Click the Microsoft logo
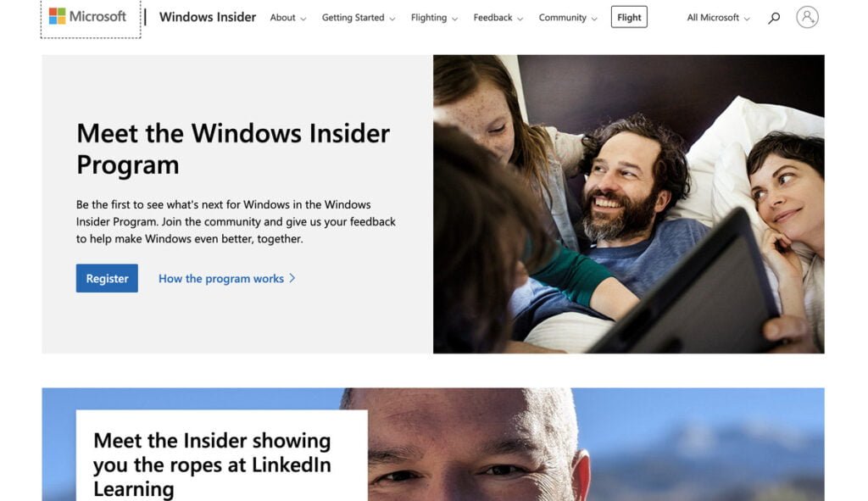 [88, 17]
